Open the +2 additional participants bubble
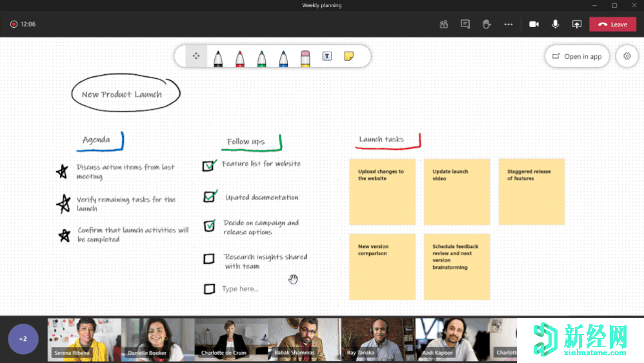This screenshot has height=363, width=644. pyautogui.click(x=23, y=338)
